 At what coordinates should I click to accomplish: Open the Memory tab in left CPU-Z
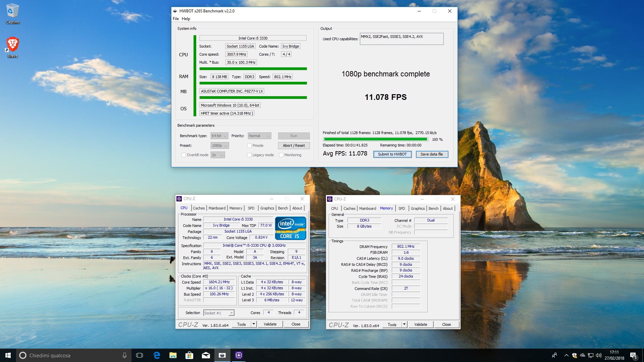pyautogui.click(x=236, y=208)
